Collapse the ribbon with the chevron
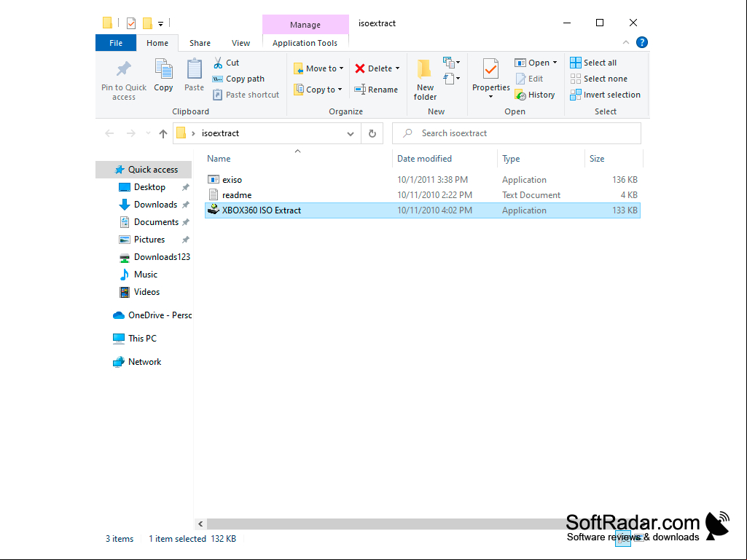This screenshot has width=747, height=560. coord(626,42)
